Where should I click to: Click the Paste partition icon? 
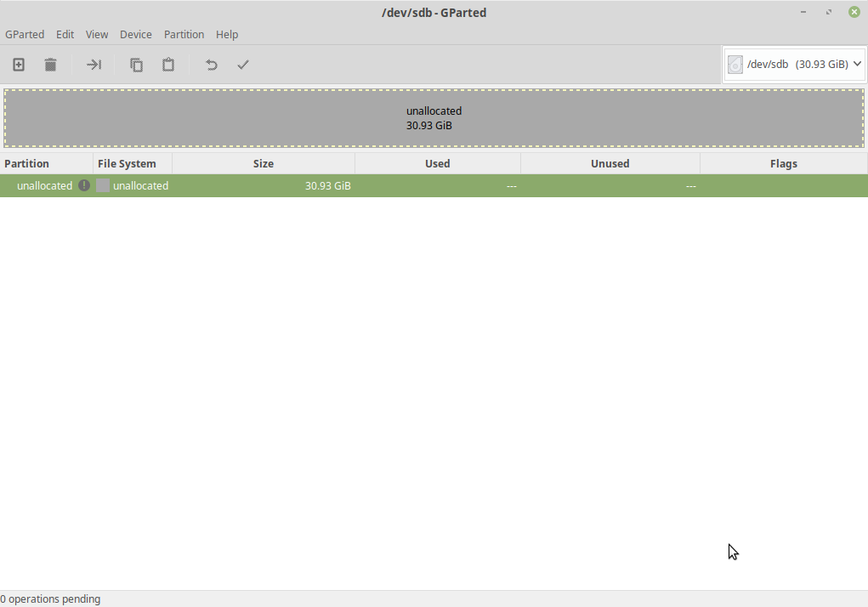click(168, 65)
